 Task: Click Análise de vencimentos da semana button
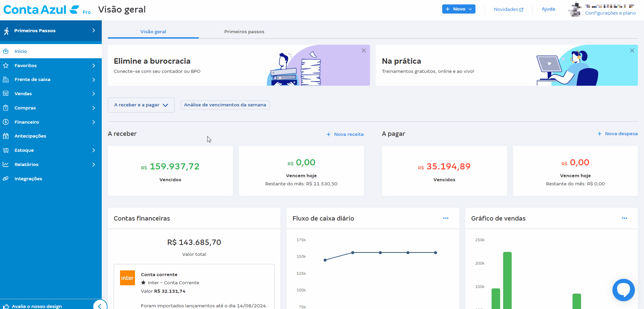[225, 105]
